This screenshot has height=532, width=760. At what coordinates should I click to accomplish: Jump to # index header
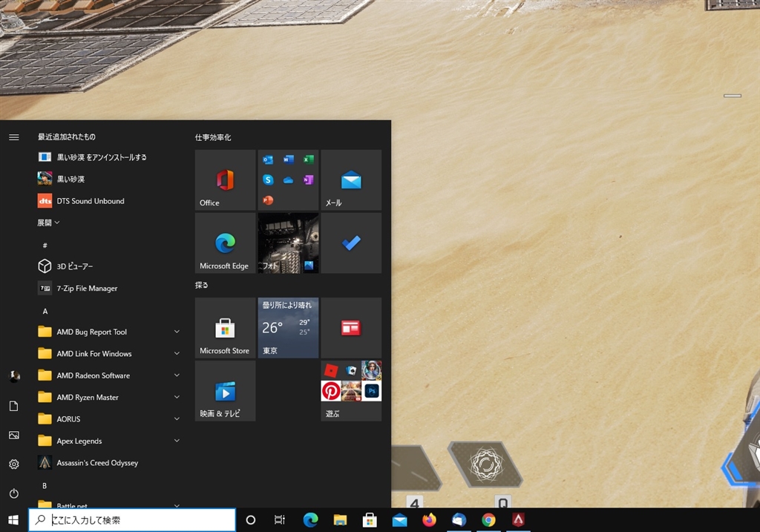click(x=45, y=245)
